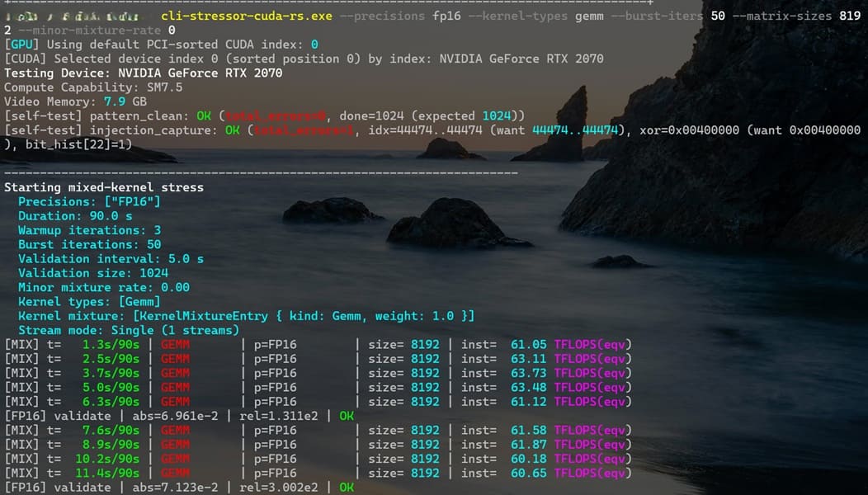The width and height of the screenshot is (868, 495).
Task: Click the 7.6s/90s timestamp
Action: click(x=111, y=431)
